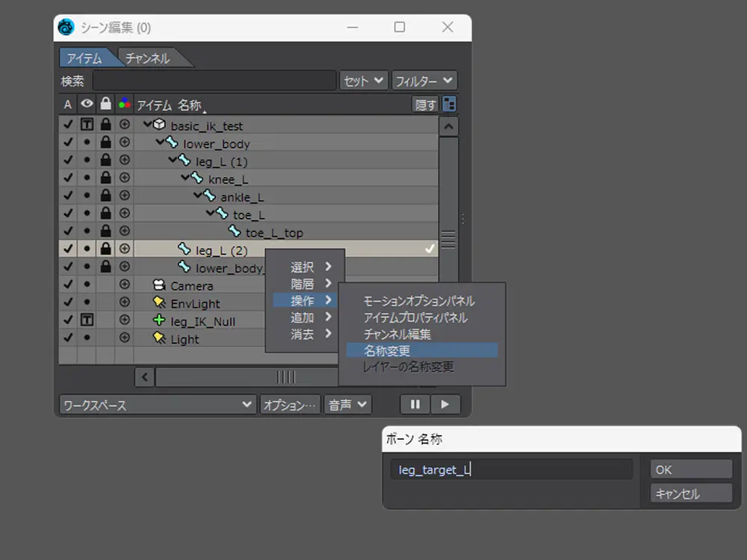
Task: Click the leg_IK_Null null object icon
Action: (x=158, y=321)
